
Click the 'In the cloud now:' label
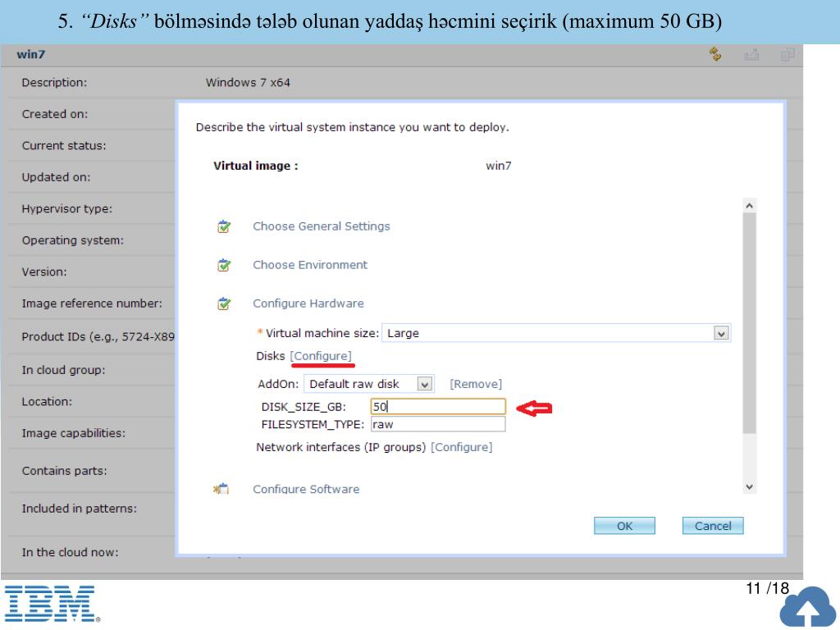(x=71, y=552)
